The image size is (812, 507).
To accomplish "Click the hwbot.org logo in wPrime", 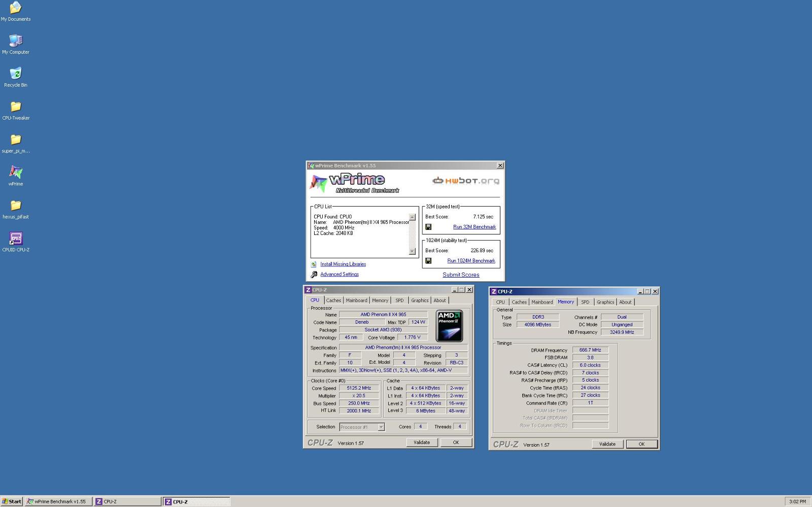I will click(466, 181).
